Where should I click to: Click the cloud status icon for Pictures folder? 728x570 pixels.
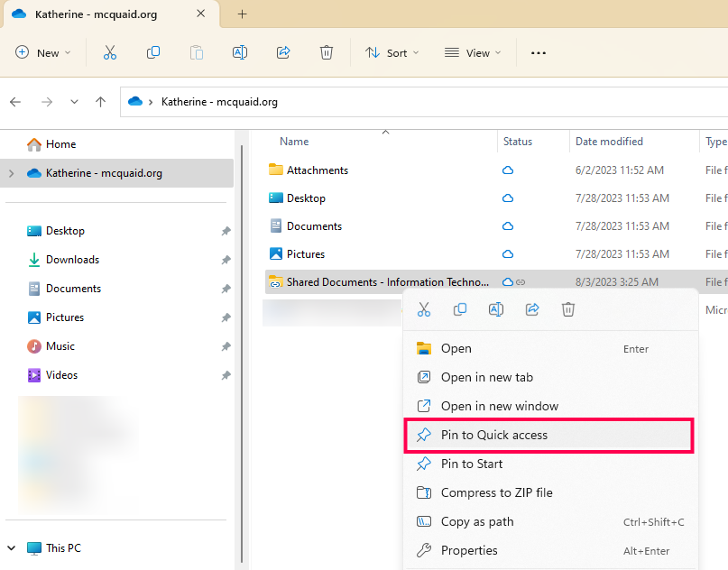coord(508,254)
